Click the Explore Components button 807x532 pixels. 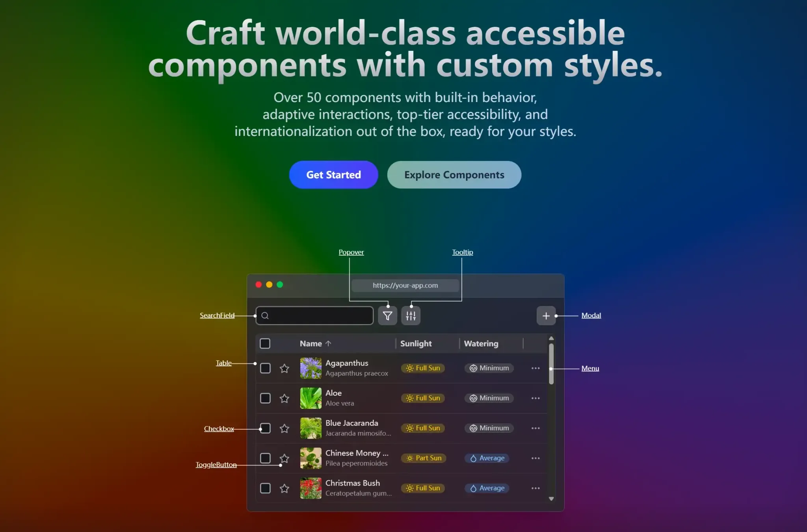tap(454, 174)
